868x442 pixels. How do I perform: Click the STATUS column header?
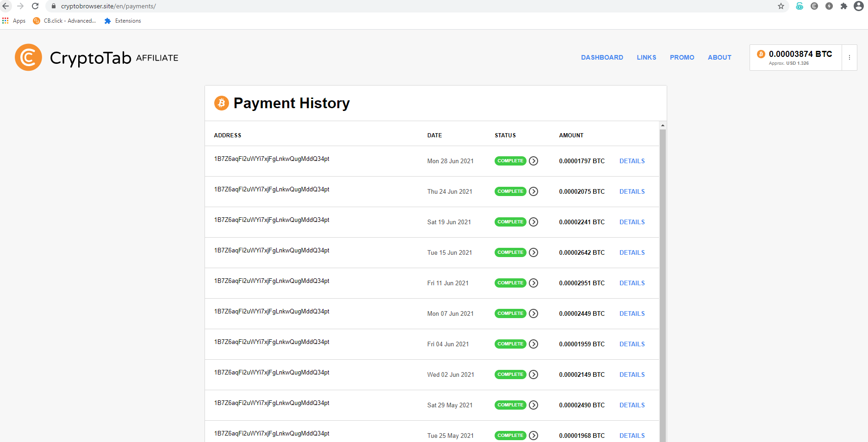coord(505,135)
